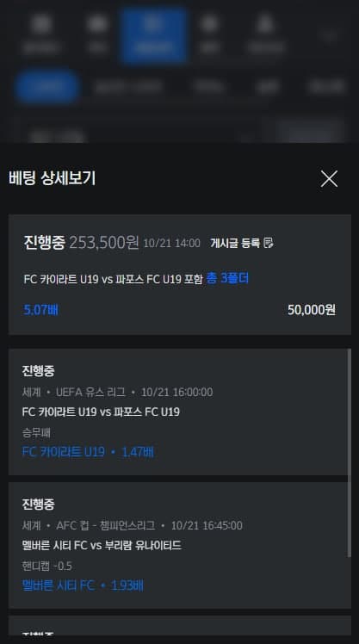Open the FC 카이라트 U19 vs 파포스 match title
Screen dimensions: 359x644
click(101, 412)
